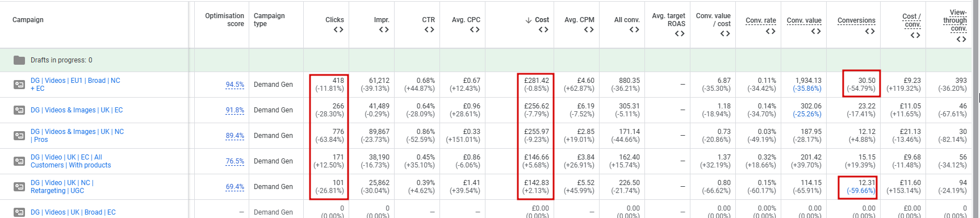
Task: Expand the Impr. column comparison arrows
Action: [x=384, y=30]
